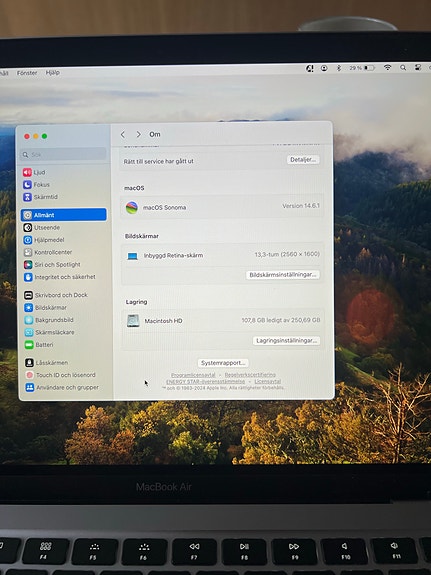The height and width of the screenshot is (575, 431).
Task: Open the Hjälp menu
Action: coord(53,73)
